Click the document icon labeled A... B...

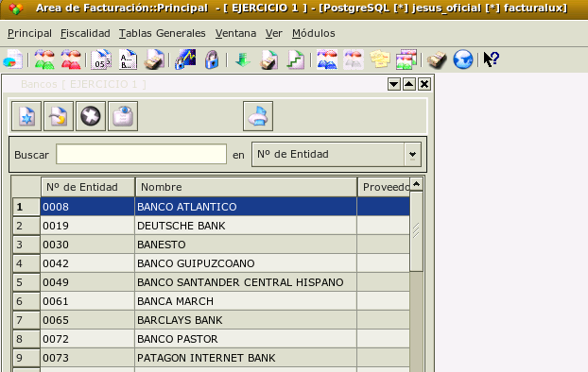click(x=128, y=59)
